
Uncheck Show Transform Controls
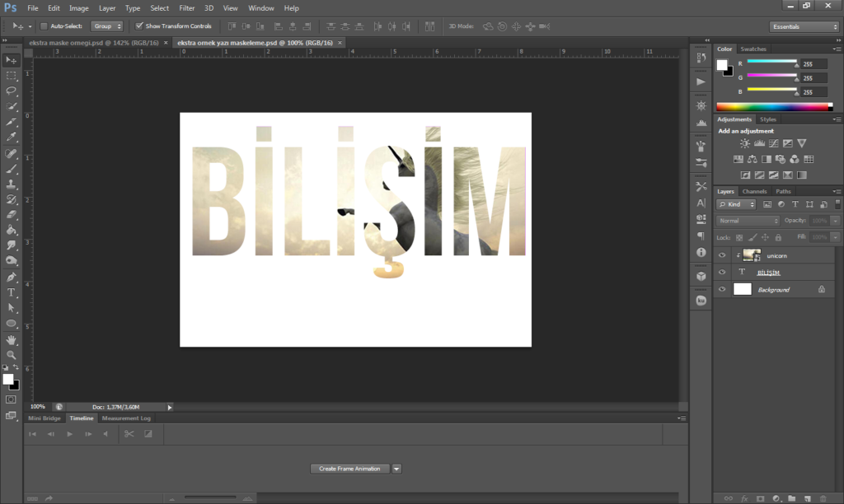[x=139, y=26]
